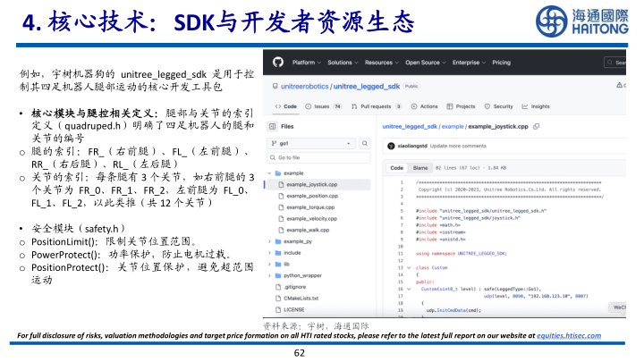Open the Update more comments commit
644x362 pixels.
coord(458,146)
